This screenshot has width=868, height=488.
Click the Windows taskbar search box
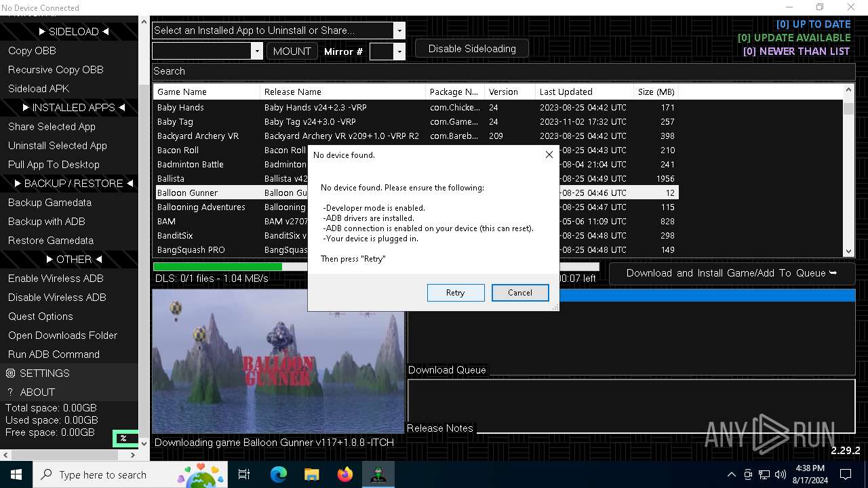pyautogui.click(x=131, y=474)
